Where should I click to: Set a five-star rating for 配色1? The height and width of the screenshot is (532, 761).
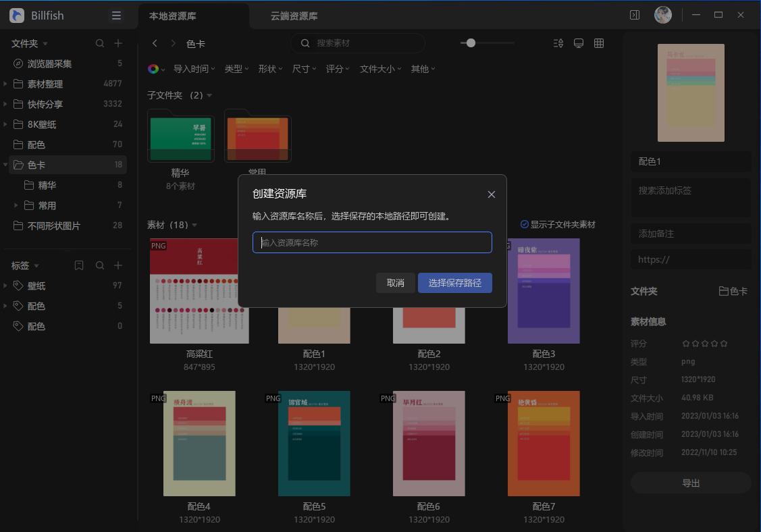click(x=724, y=343)
